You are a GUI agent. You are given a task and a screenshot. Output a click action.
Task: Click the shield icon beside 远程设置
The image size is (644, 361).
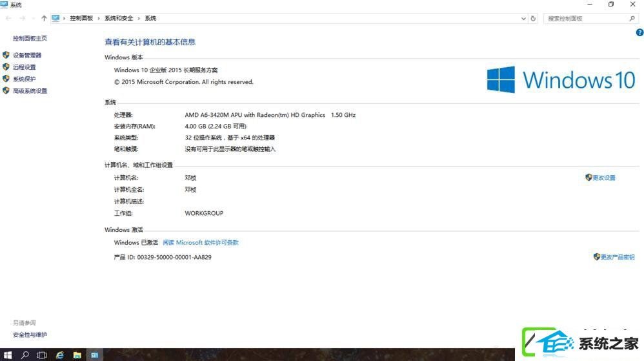coord(6,67)
